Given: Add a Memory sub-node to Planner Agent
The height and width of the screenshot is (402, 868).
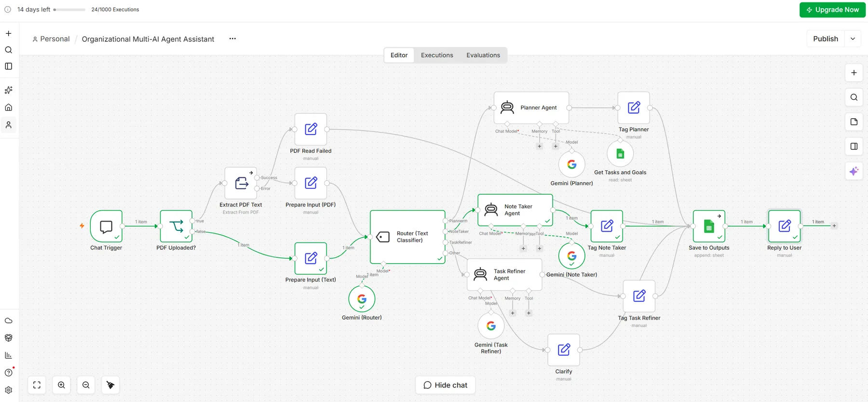Looking at the screenshot, I should click(540, 146).
